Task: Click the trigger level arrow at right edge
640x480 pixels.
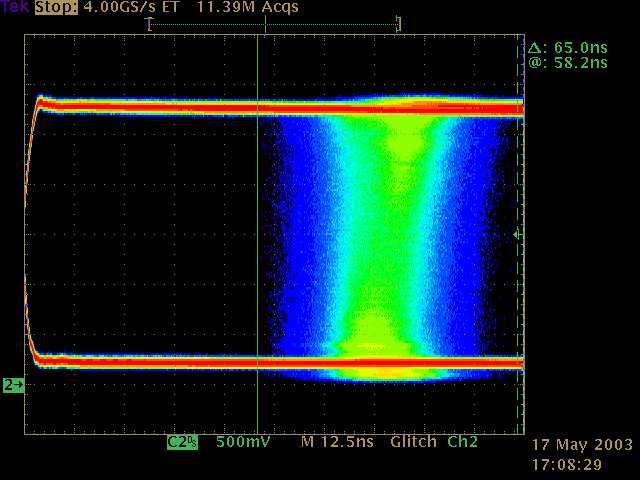Action: [x=516, y=235]
